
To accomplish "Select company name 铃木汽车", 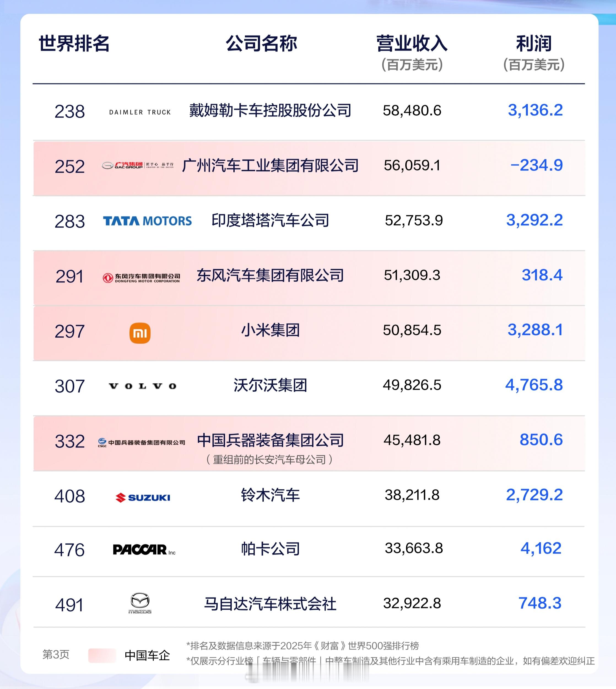I will pos(270,495).
